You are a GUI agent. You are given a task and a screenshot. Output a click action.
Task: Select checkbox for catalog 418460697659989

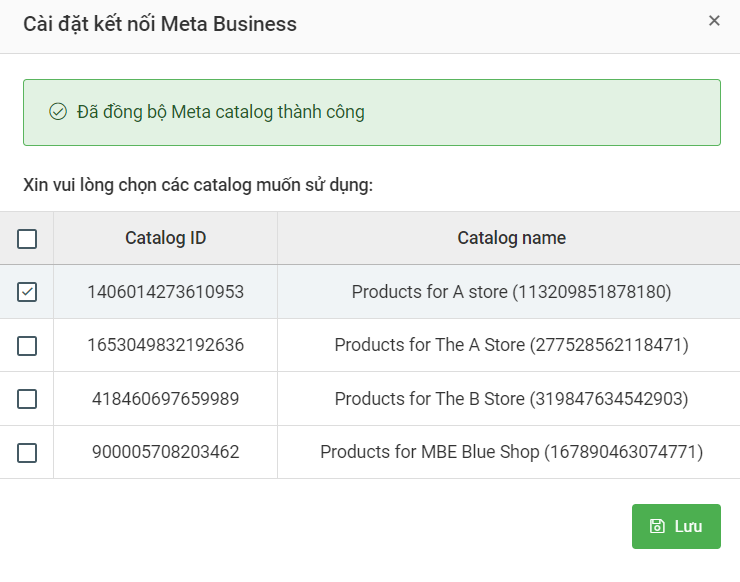[27, 399]
